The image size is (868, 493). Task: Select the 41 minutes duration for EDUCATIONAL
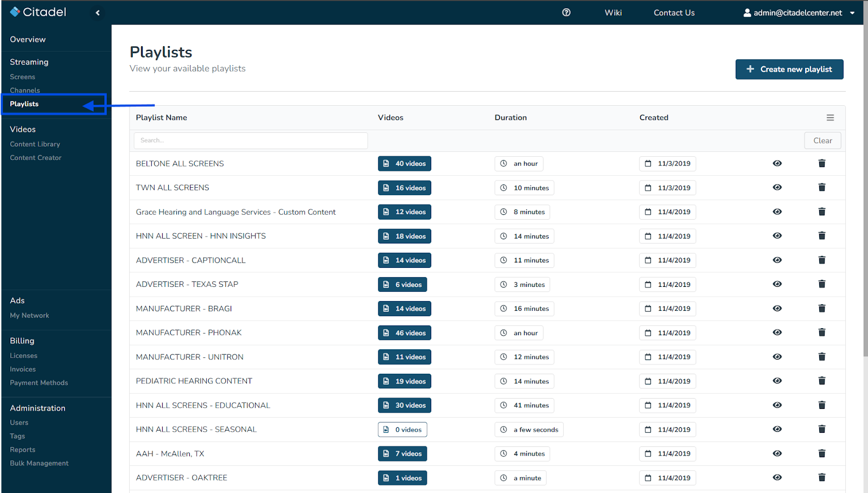(x=525, y=405)
